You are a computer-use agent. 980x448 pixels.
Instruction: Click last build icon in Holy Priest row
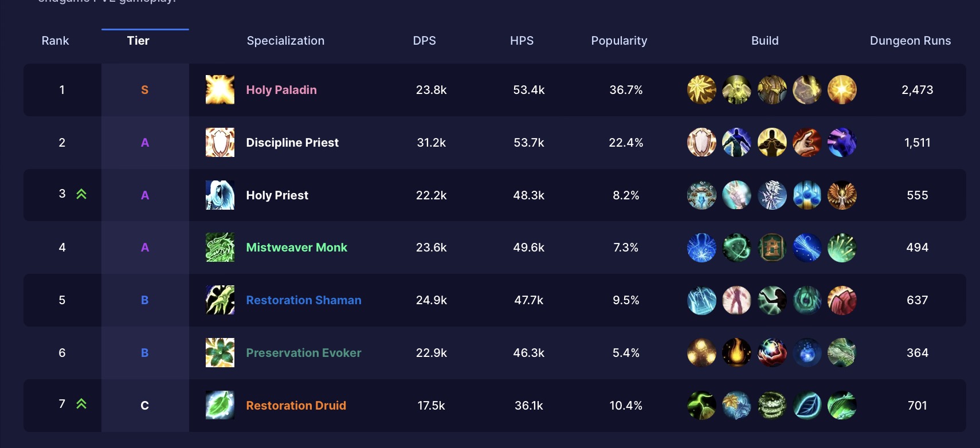pyautogui.click(x=842, y=195)
